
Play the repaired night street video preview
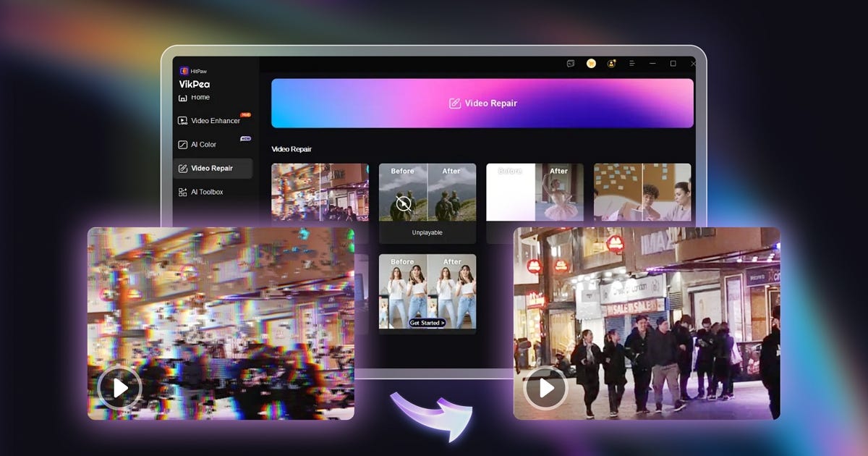click(545, 389)
